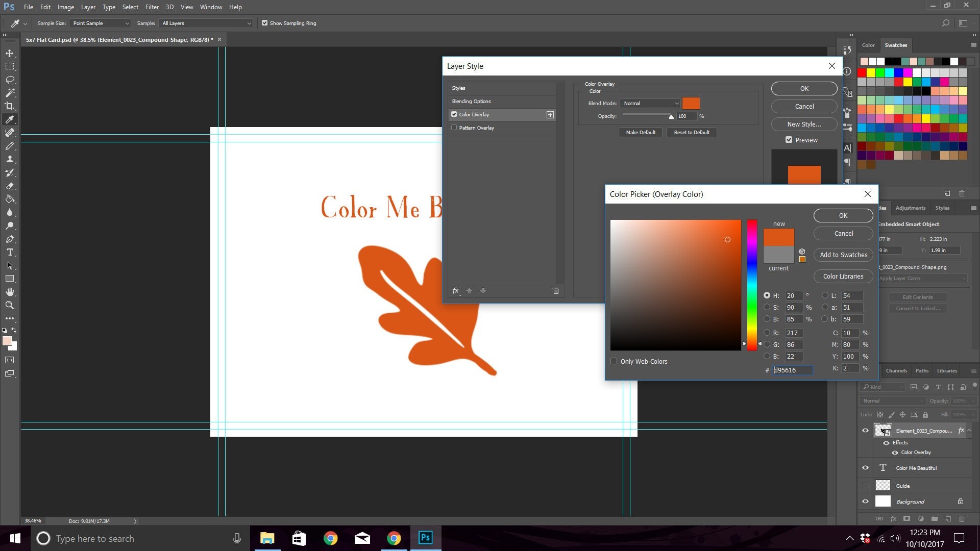Select the S saturation radio button

[x=767, y=307]
